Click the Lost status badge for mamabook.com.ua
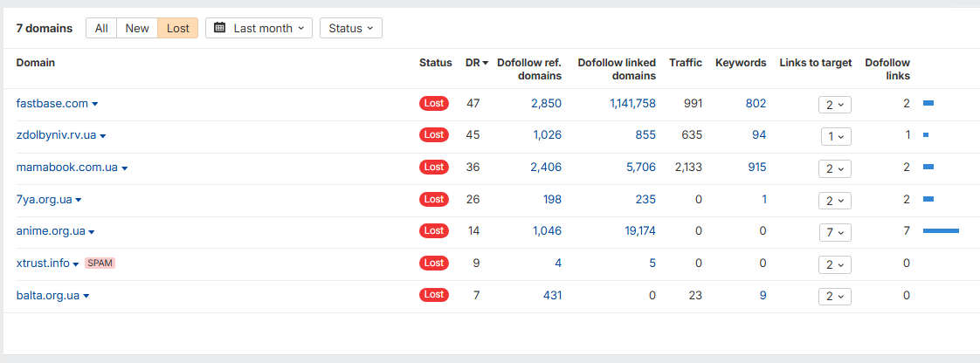 (x=434, y=167)
